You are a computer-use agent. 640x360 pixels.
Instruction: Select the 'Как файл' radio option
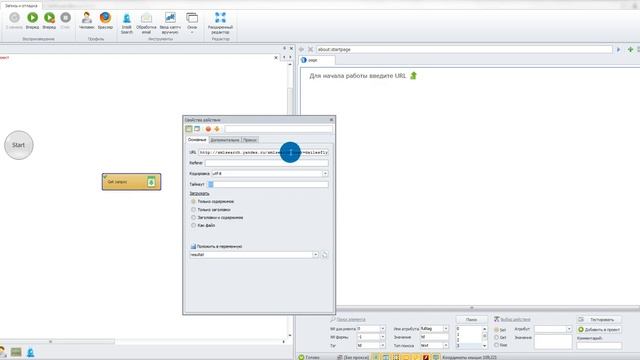click(193, 225)
